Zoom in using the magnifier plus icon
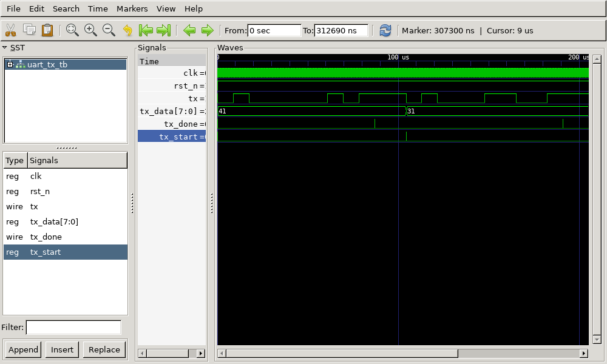 tap(90, 30)
